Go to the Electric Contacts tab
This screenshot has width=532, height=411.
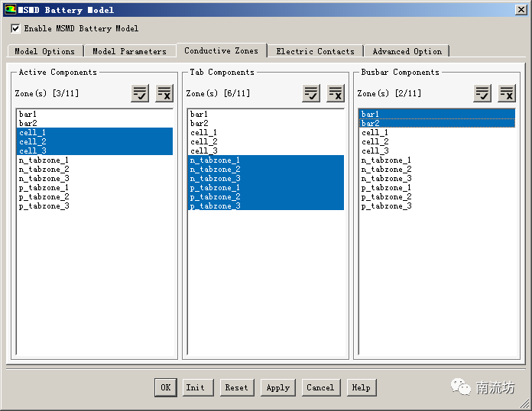click(315, 51)
